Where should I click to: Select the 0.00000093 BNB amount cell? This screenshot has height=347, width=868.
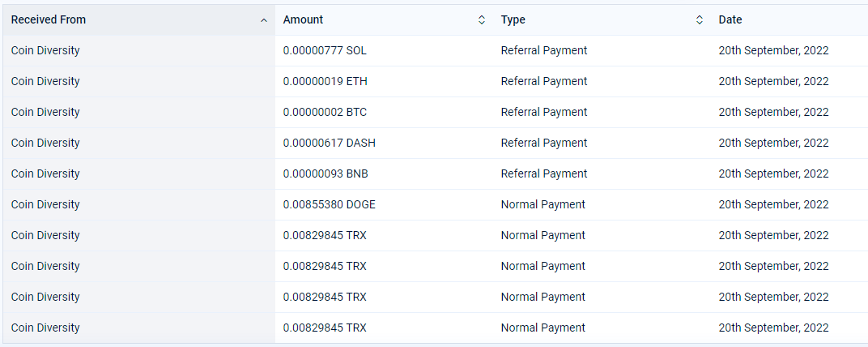pos(384,173)
